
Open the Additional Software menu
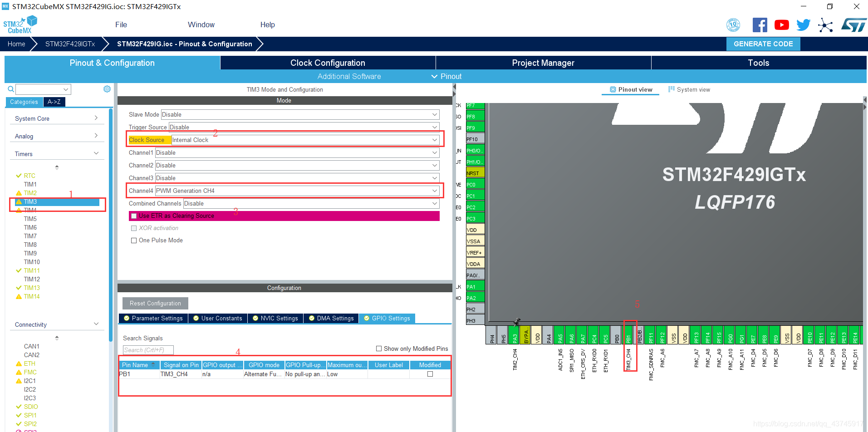[349, 76]
